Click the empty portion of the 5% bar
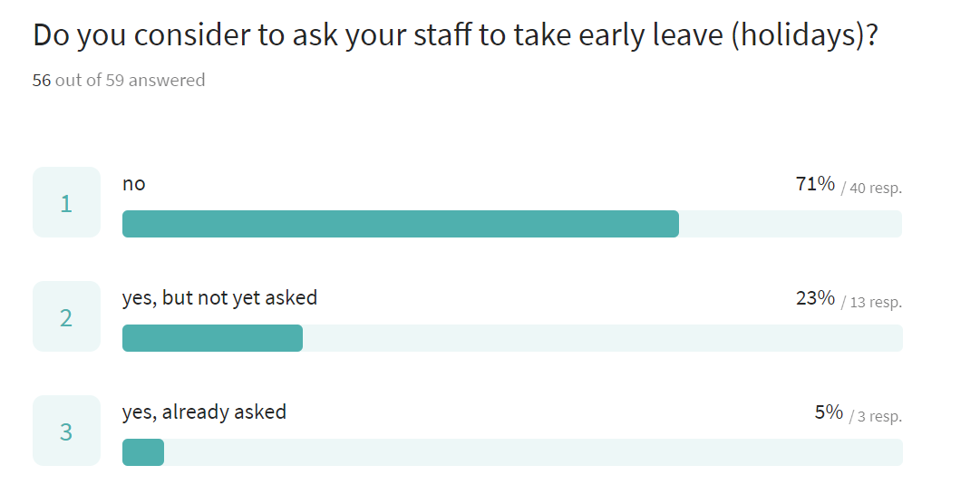This screenshot has height=504, width=980. (x=533, y=452)
